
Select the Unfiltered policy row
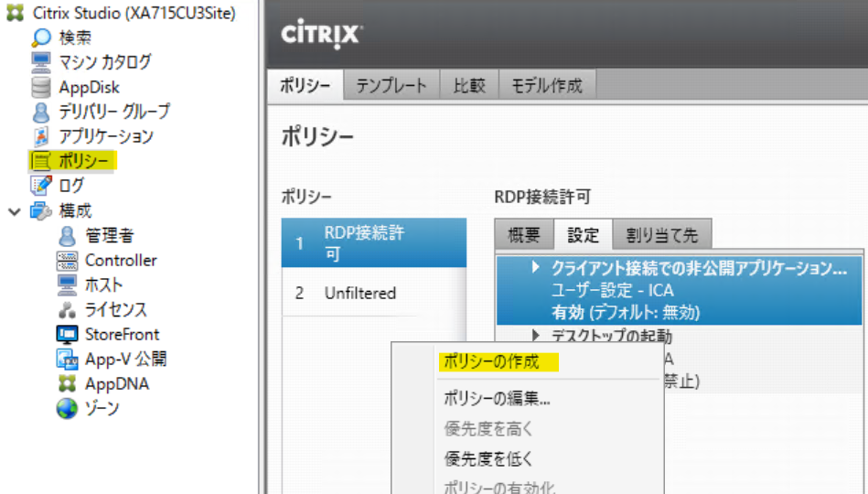point(360,294)
